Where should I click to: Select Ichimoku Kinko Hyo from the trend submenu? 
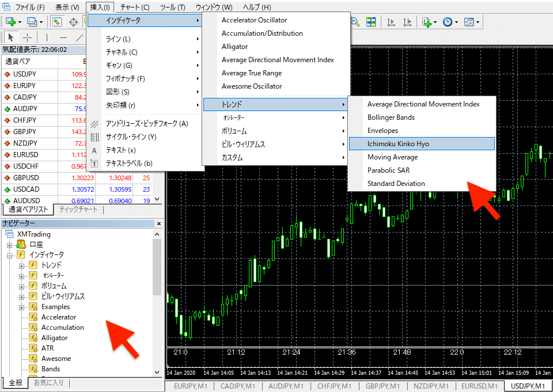pyautogui.click(x=422, y=144)
